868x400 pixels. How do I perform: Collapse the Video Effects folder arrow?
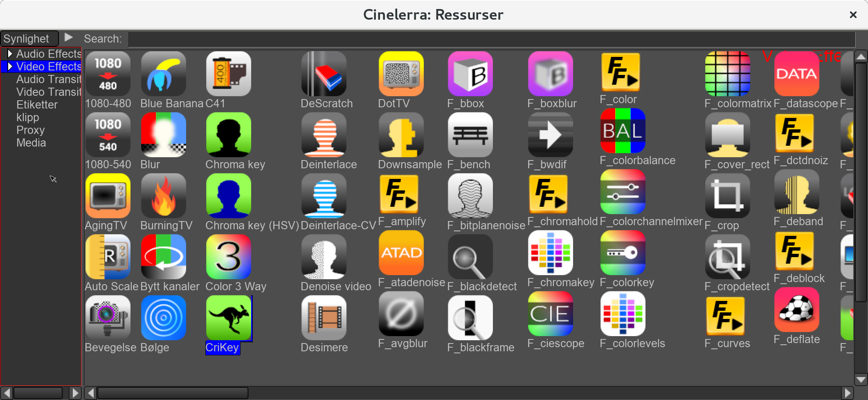click(10, 66)
